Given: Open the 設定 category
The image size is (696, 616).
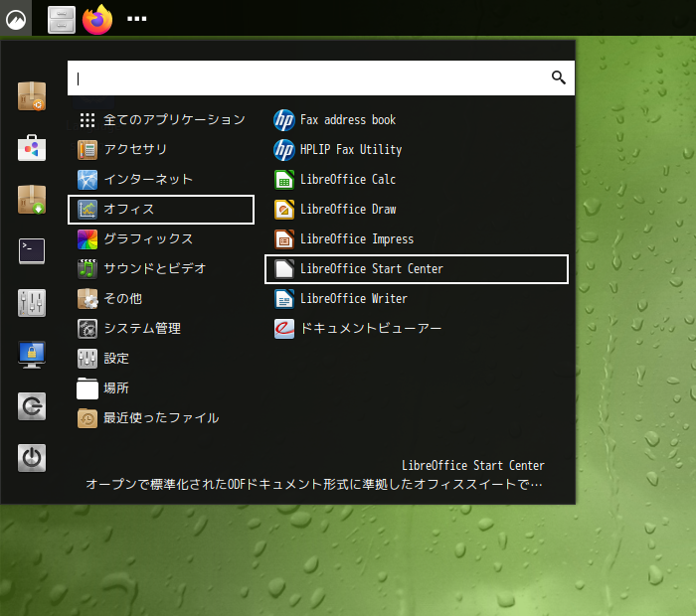Looking at the screenshot, I should point(161,359).
